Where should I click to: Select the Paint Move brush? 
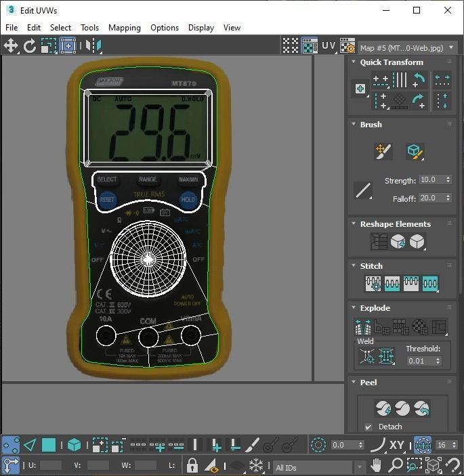pos(383,151)
